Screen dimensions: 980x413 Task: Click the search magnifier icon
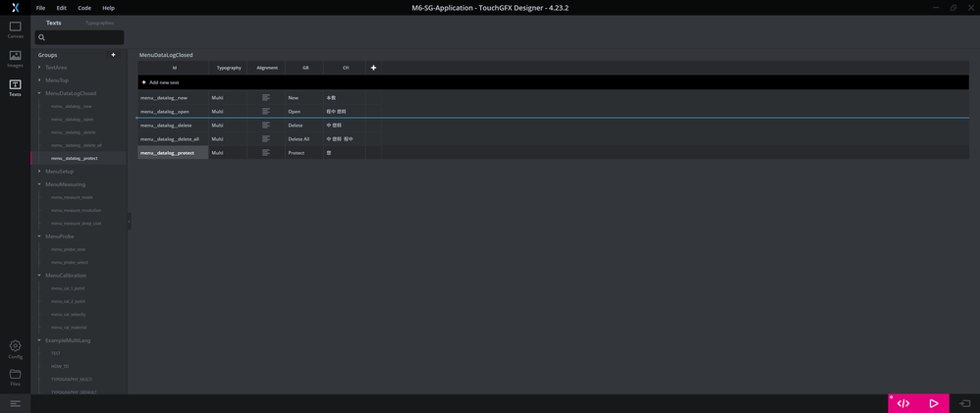click(x=42, y=37)
